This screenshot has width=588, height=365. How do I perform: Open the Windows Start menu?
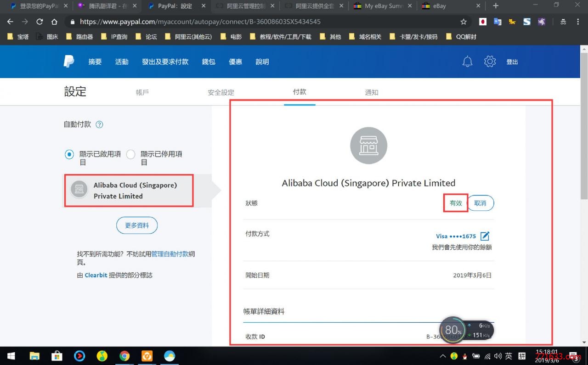click(x=11, y=356)
